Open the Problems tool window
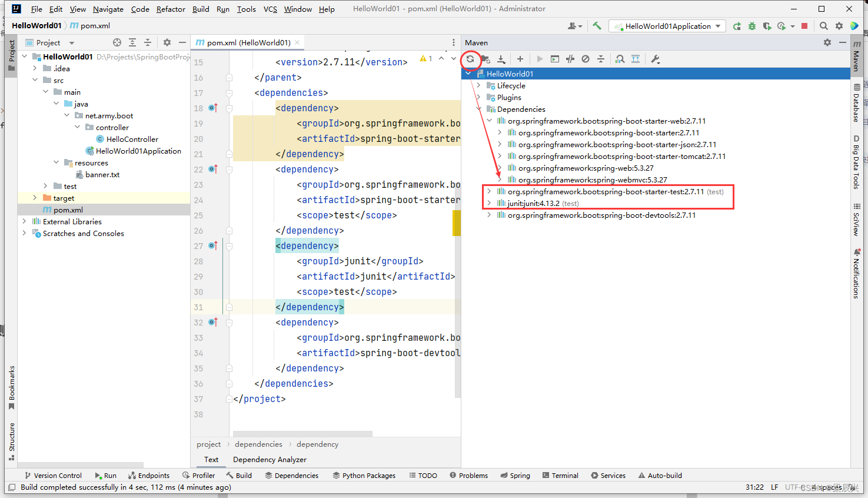Viewport: 868px width, 498px height. [x=468, y=475]
